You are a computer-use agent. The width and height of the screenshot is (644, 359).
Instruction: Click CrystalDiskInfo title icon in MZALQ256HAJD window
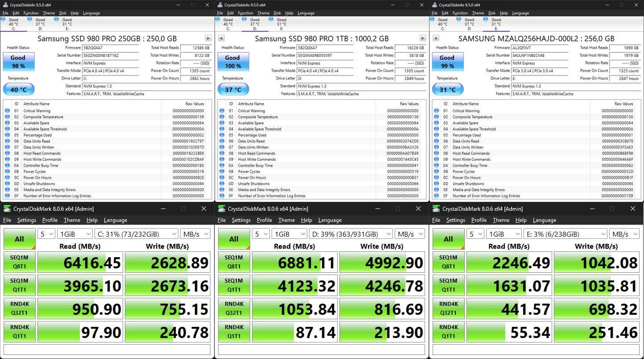434,5
